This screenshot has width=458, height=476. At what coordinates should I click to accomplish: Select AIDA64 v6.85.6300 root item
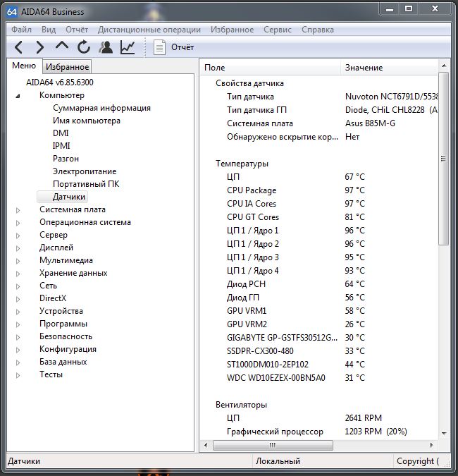[x=60, y=83]
